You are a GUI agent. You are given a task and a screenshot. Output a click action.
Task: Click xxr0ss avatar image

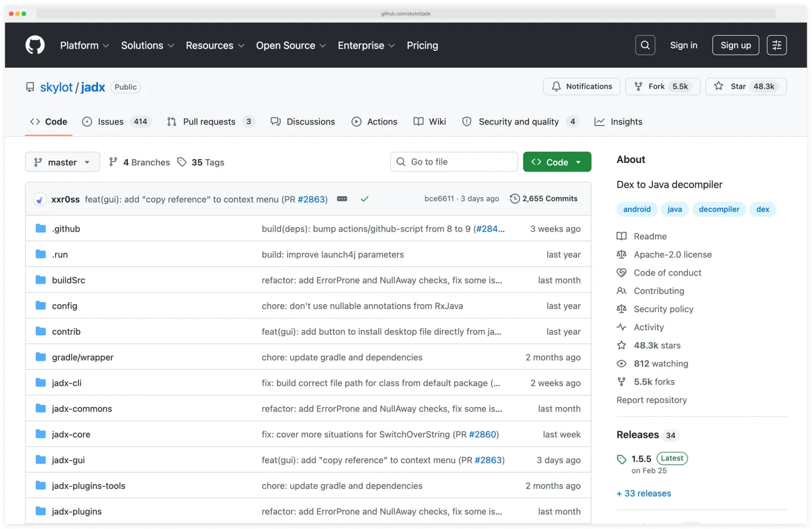[40, 199]
